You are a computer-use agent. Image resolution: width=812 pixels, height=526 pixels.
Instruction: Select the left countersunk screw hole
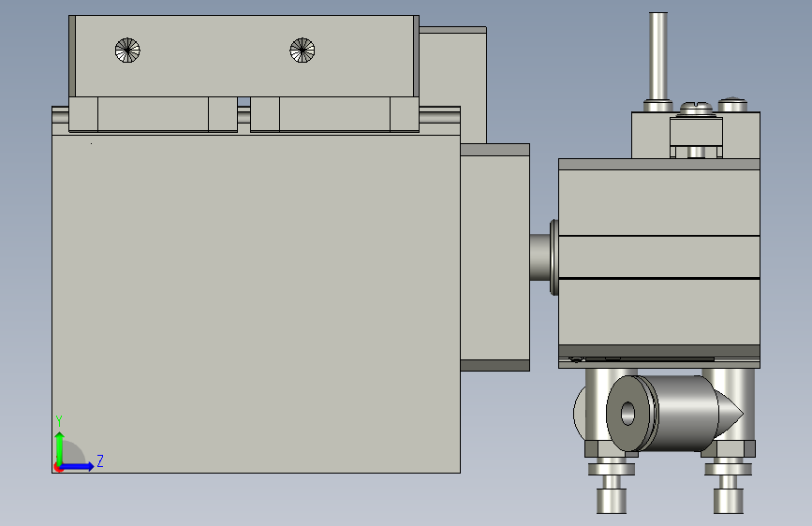click(x=127, y=51)
